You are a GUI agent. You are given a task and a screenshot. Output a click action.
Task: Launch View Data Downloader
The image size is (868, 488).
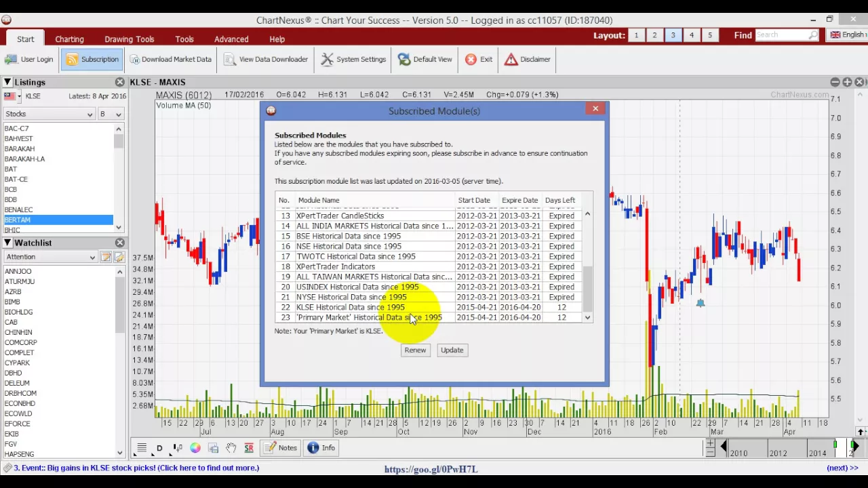click(267, 59)
